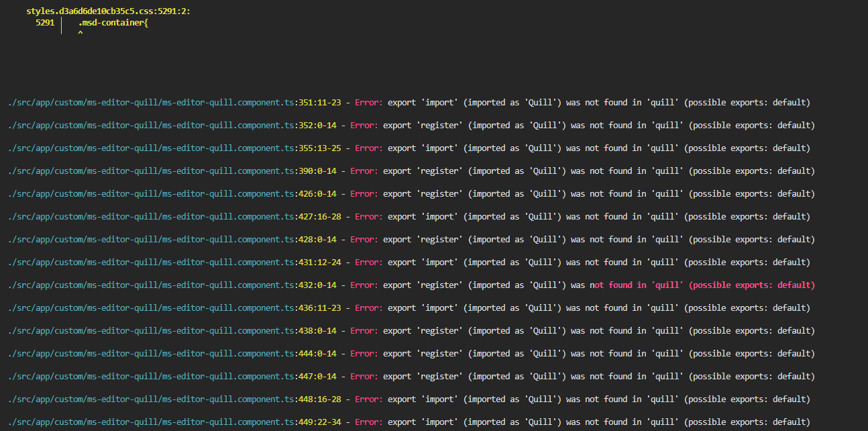
Task: Click the red 'Error:' label on 426:0-14 row
Action: tap(364, 194)
